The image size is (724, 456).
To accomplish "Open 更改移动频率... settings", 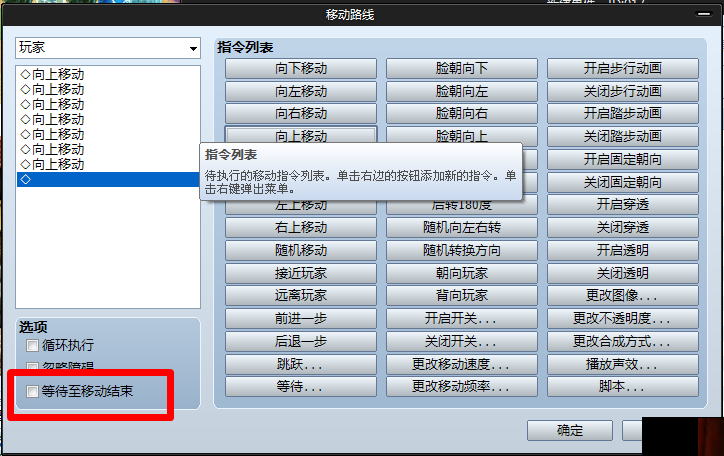I will (x=462, y=386).
